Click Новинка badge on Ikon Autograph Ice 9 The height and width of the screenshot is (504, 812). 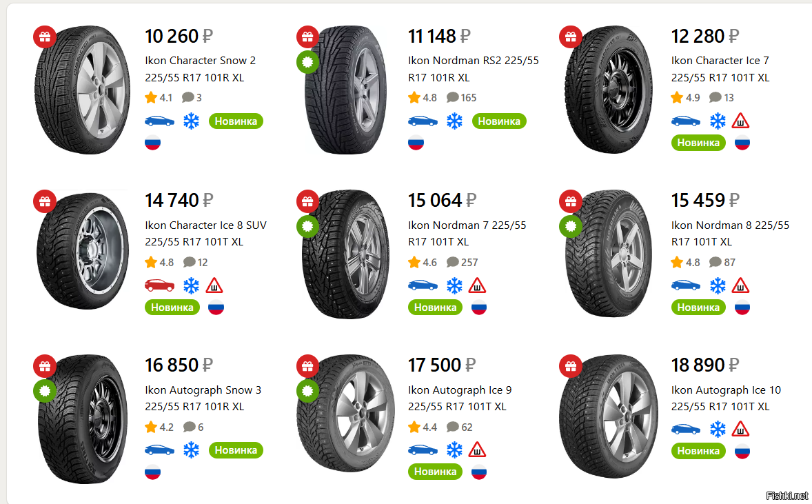pos(436,472)
